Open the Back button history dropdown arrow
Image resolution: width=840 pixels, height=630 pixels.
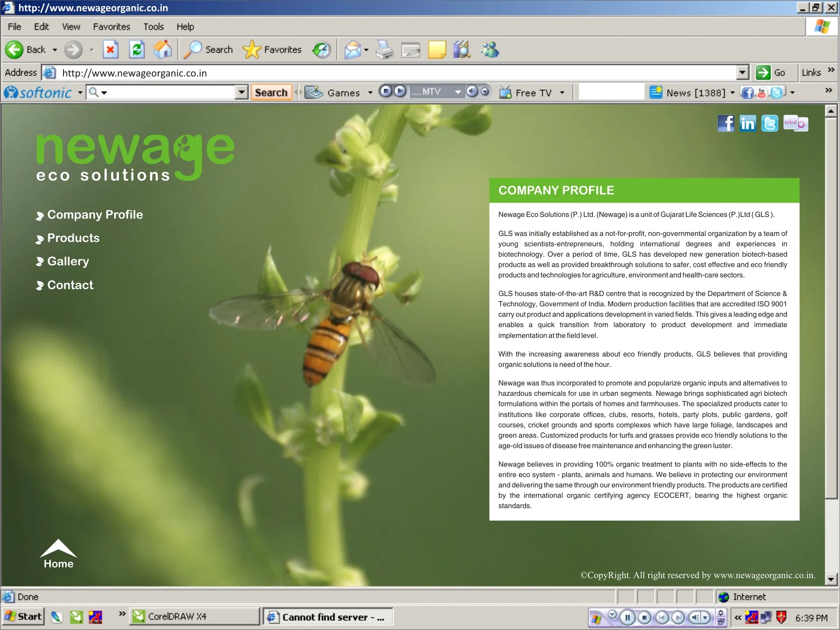[55, 50]
